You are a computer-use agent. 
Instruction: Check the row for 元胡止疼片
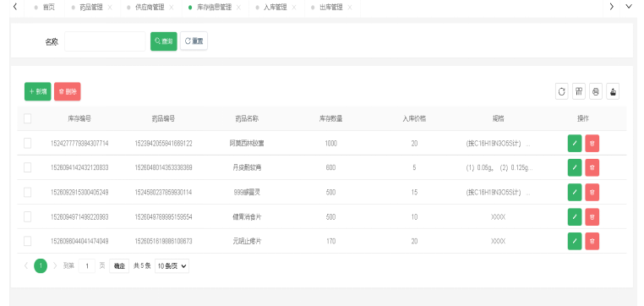pos(28,241)
